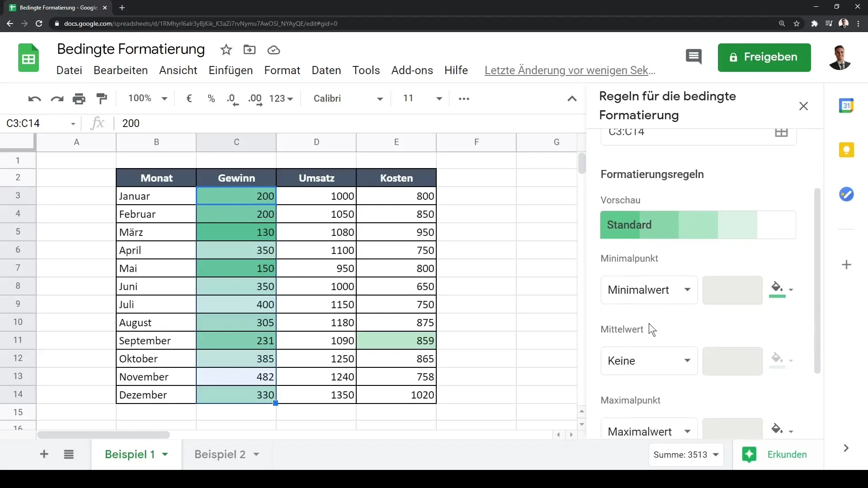
Task: Open more toolbar options (three dots)
Action: pyautogui.click(x=464, y=99)
